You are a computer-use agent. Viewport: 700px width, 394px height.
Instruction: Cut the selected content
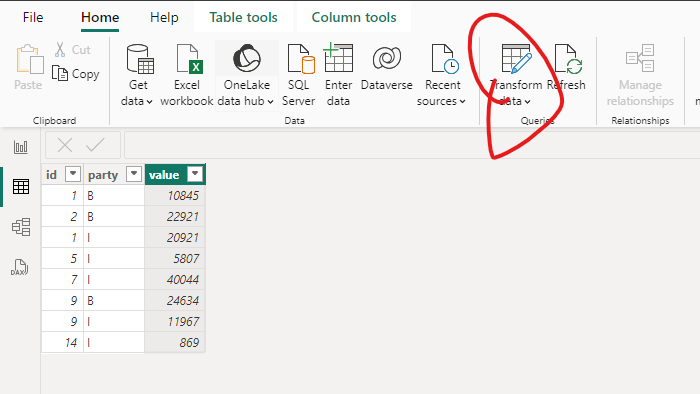point(72,50)
